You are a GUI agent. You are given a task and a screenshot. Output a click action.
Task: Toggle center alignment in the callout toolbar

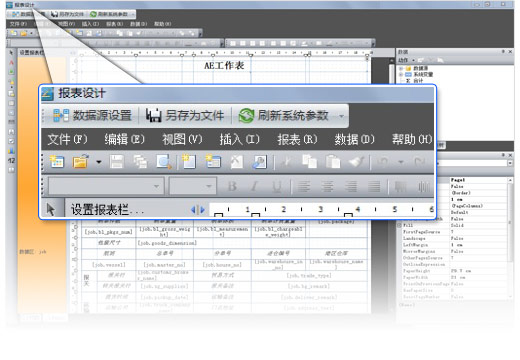327,186
